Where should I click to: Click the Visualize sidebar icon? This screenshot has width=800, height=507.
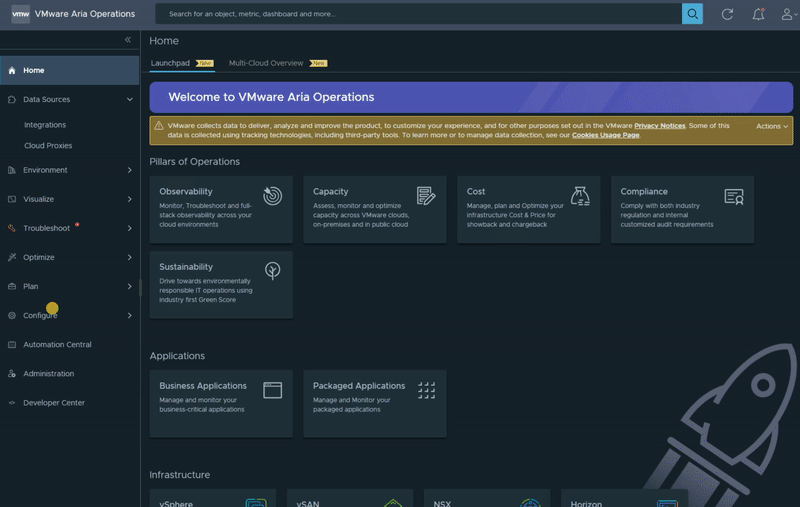[12, 199]
